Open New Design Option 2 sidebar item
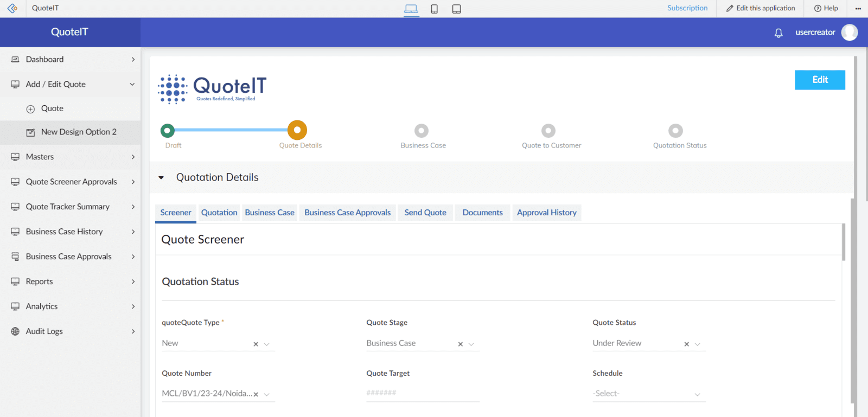 (79, 132)
